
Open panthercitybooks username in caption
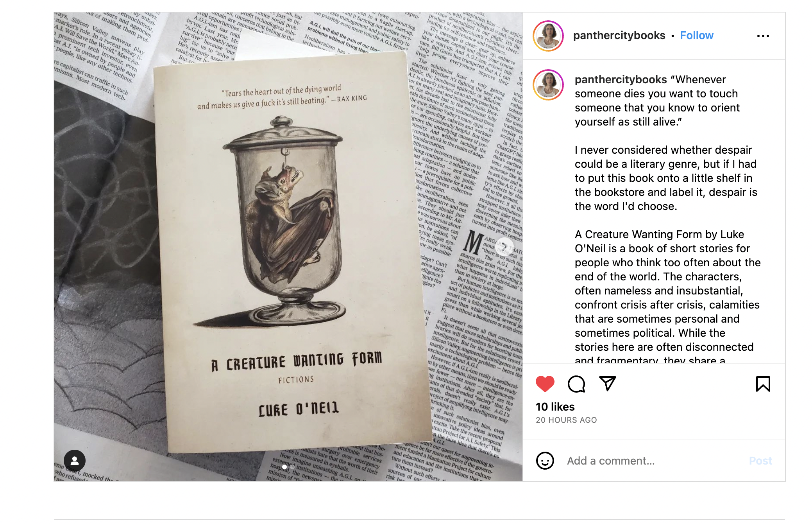[x=621, y=79]
